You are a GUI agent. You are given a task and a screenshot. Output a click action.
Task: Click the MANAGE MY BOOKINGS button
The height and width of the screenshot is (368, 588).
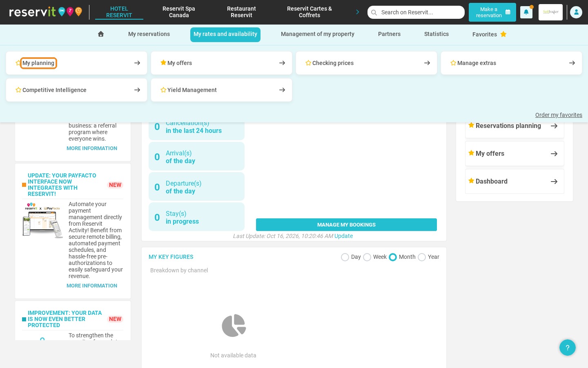click(x=346, y=225)
